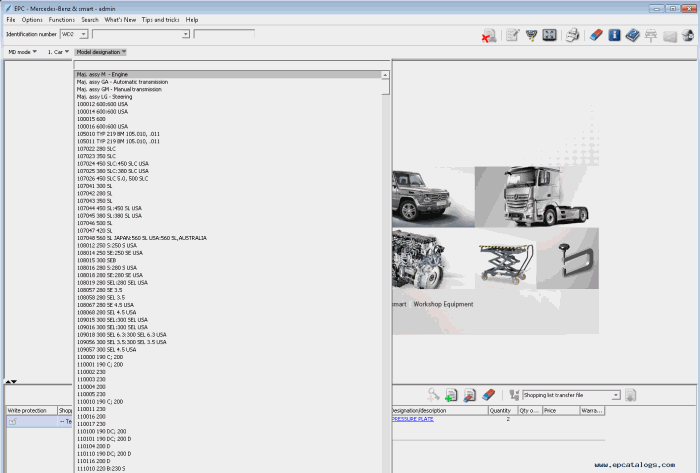The height and width of the screenshot is (473, 700).
Task: Select model 107048 560 SL JAPAN
Action: point(228,238)
